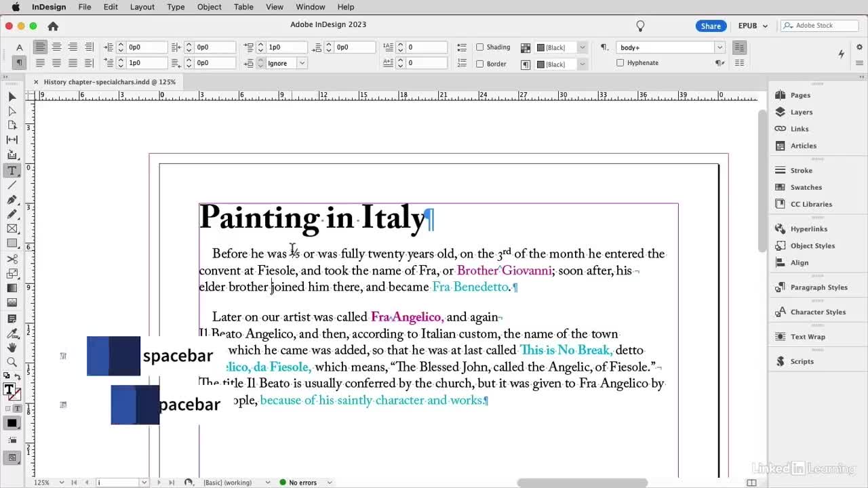Click the Align Left paragraph icon

click(x=41, y=47)
